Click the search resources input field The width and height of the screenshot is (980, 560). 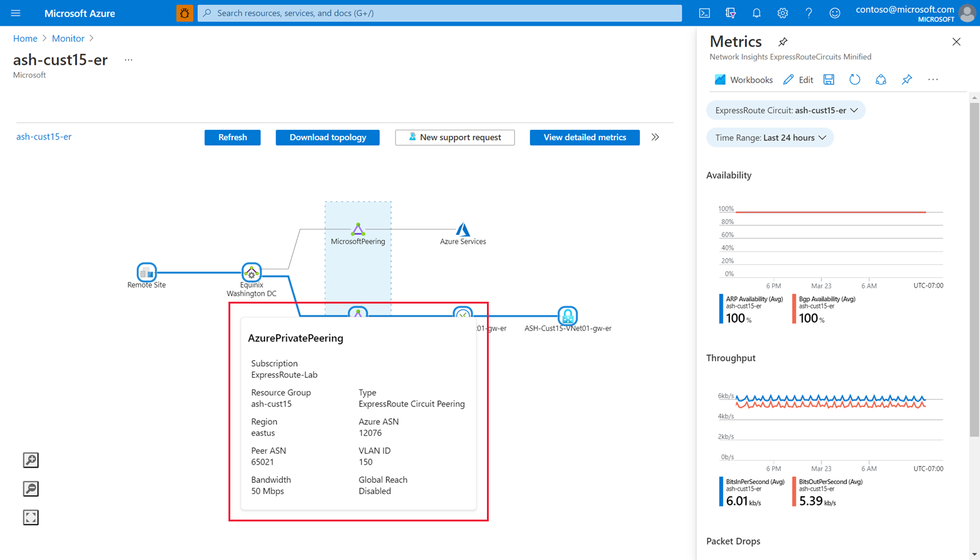[x=439, y=13]
